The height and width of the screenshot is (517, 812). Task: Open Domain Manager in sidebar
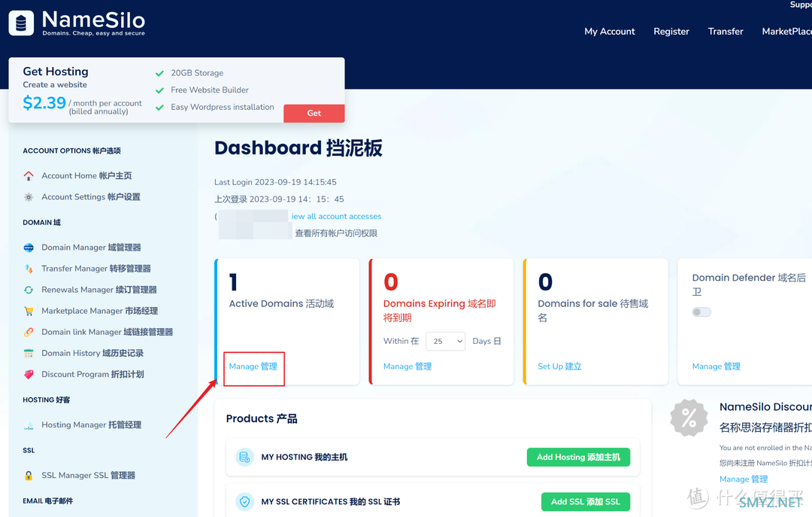click(x=91, y=248)
